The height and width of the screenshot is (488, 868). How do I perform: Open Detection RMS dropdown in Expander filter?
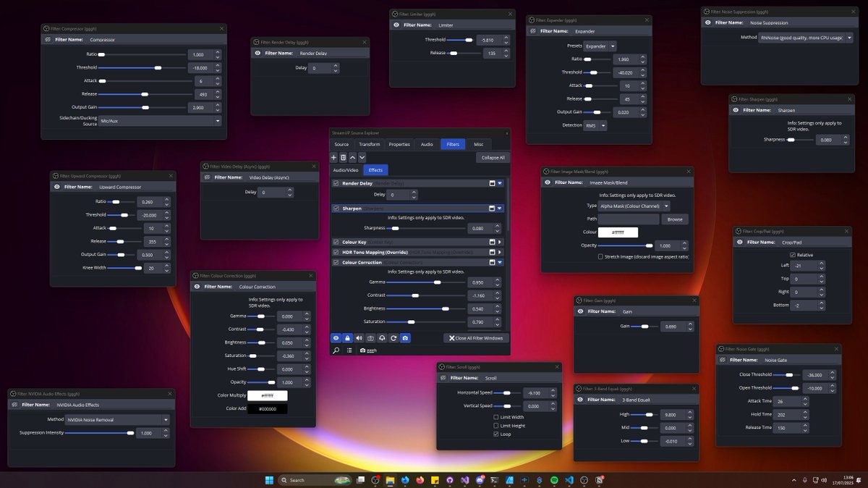pyautogui.click(x=595, y=125)
